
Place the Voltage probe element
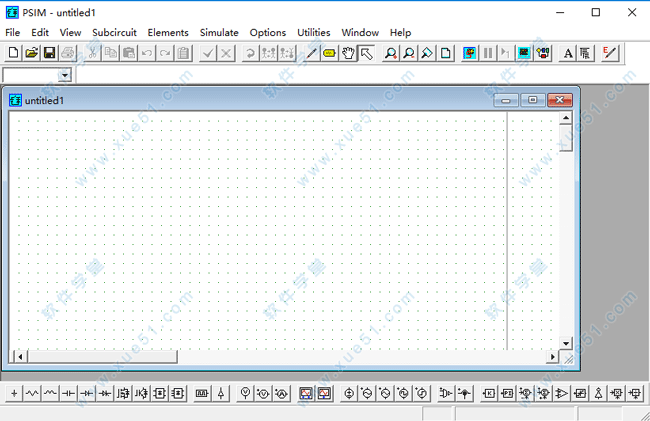[245, 393]
